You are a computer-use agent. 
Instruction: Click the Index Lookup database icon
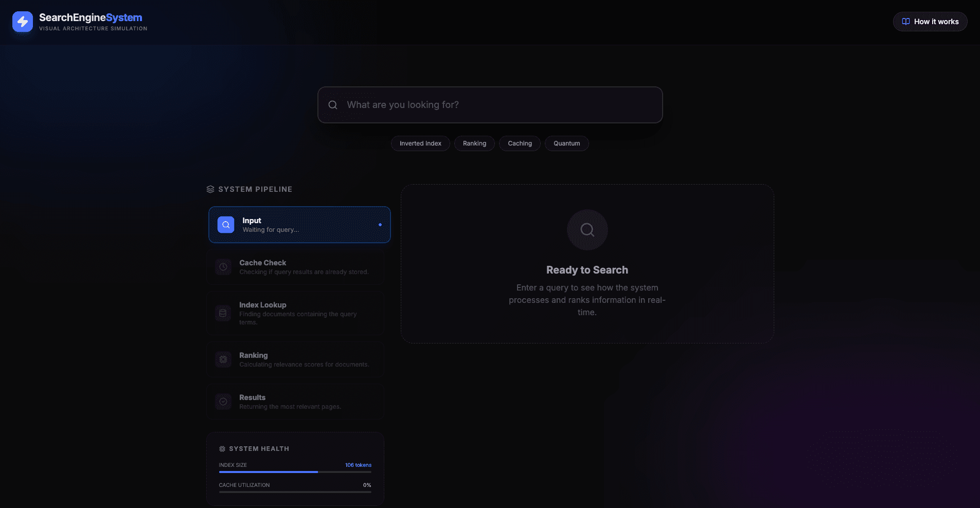223,313
